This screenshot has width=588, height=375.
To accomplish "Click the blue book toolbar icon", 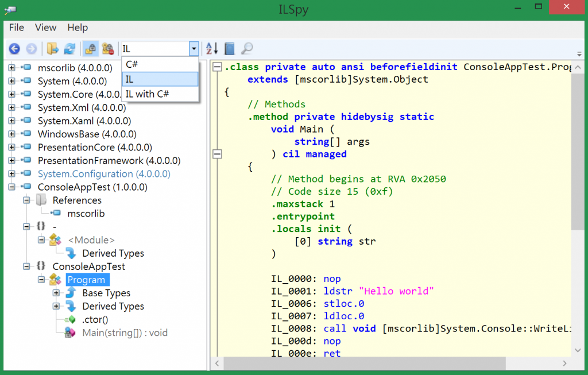I will (230, 49).
